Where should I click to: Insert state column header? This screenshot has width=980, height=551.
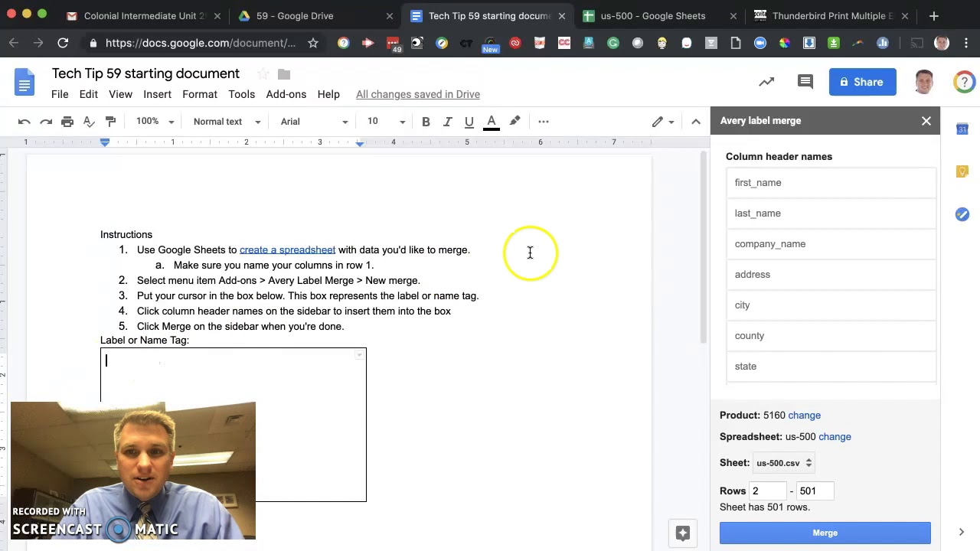[831, 367]
